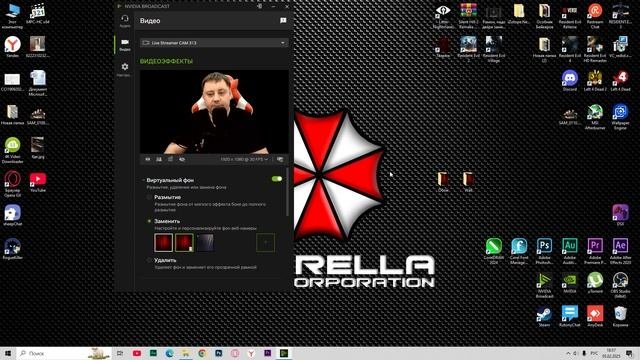Open Restream Chat desktop shortcut
The height and width of the screenshot is (360, 640).
(x=595, y=16)
